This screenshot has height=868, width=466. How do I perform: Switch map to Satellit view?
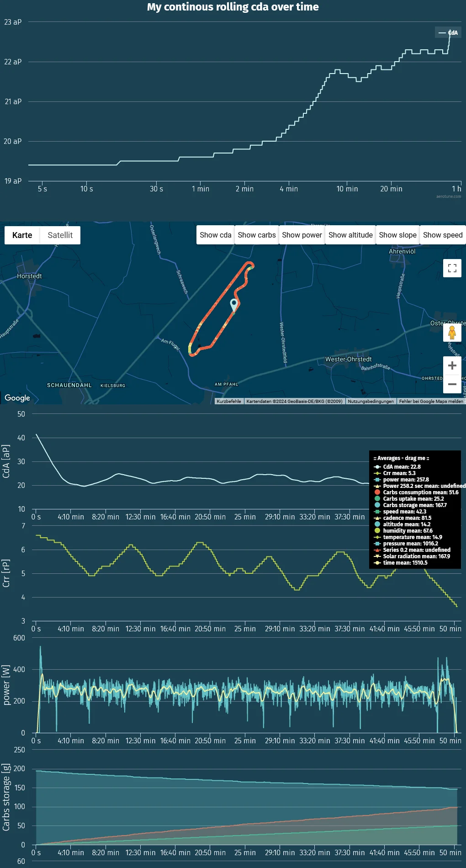coord(60,235)
